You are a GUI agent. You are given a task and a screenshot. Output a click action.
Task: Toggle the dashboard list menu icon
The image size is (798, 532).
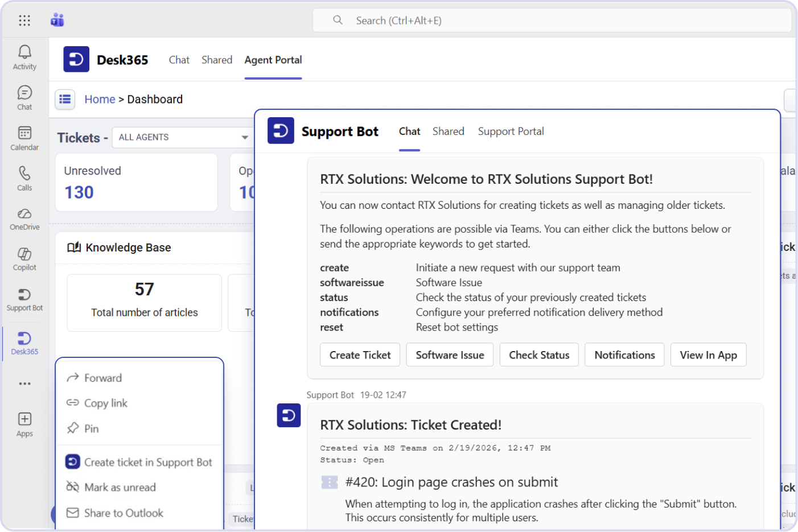pos(65,99)
